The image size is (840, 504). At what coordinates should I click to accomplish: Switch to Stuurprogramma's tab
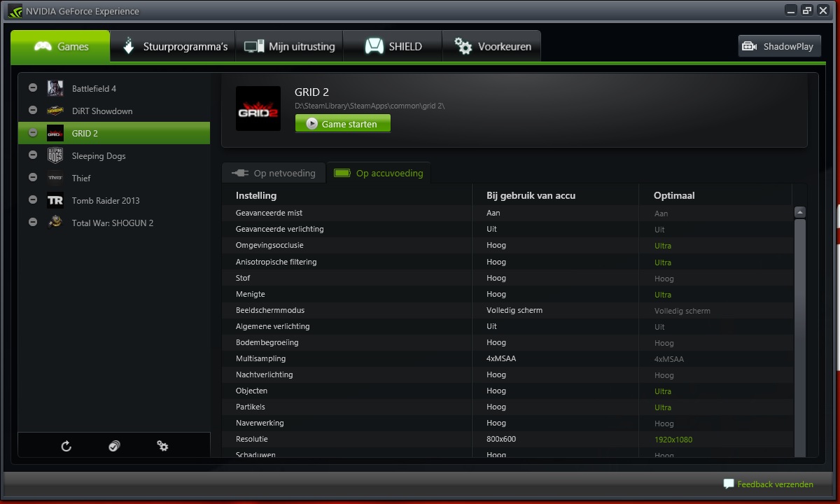click(173, 46)
